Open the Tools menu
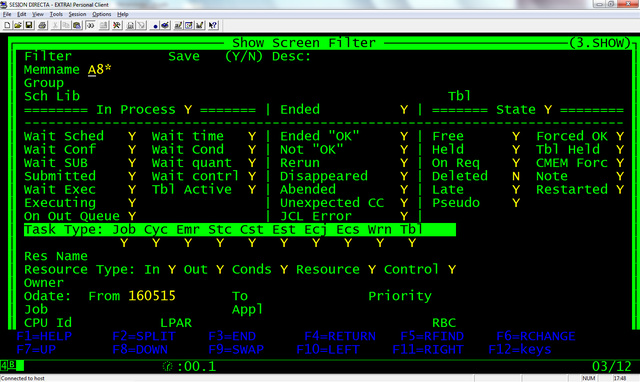640x382 pixels. coord(56,14)
